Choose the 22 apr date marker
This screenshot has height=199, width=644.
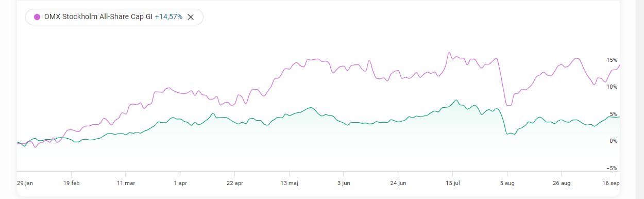point(234,183)
